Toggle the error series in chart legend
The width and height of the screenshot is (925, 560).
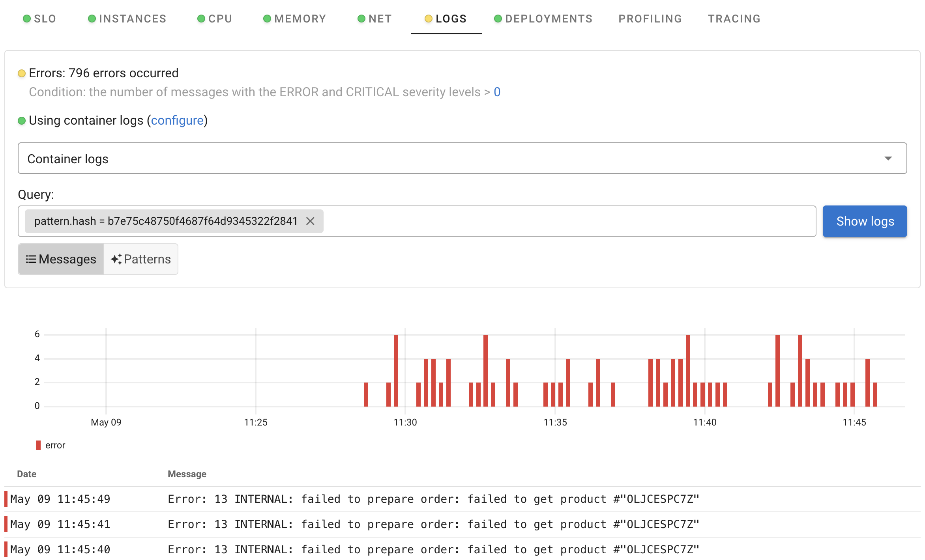coord(51,445)
